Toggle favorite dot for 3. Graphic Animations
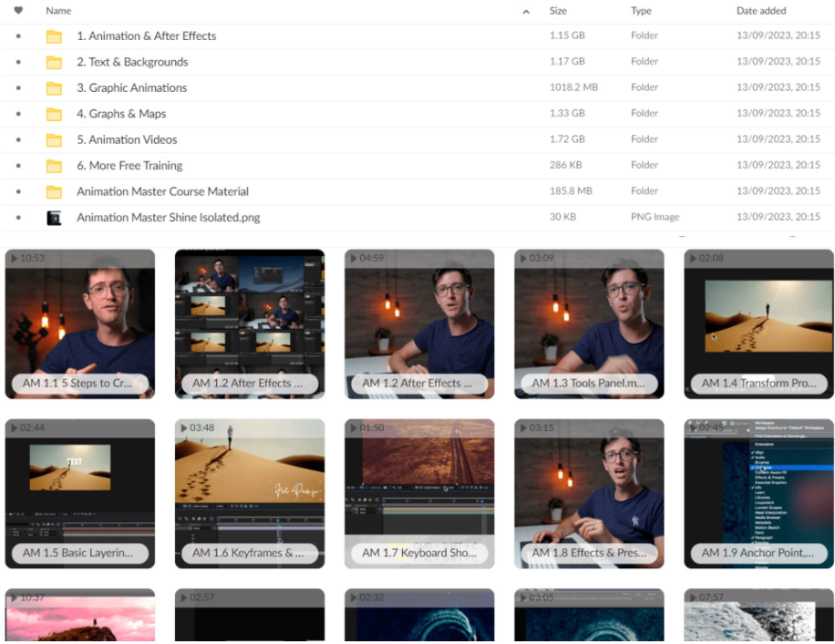This screenshot has height=644, width=835. [x=18, y=88]
